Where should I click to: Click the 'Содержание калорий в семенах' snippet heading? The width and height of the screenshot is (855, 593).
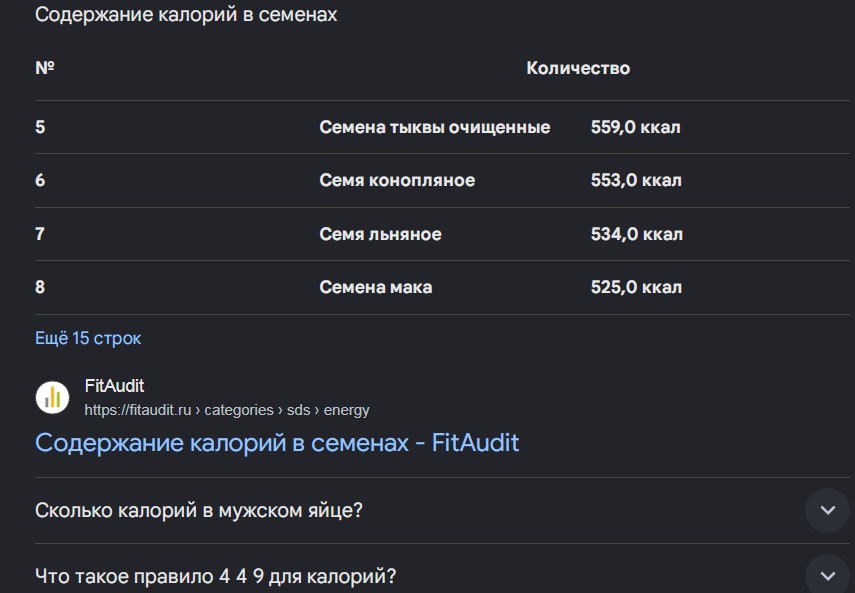point(186,15)
